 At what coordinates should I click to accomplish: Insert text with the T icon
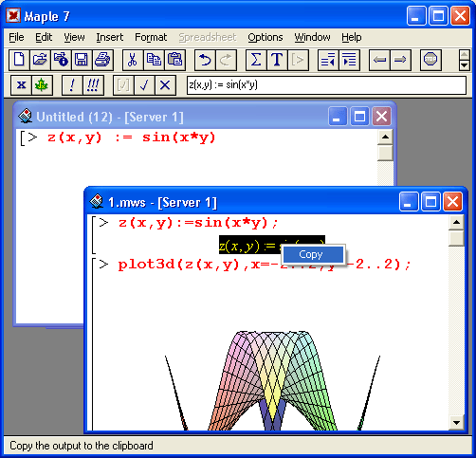pyautogui.click(x=277, y=60)
